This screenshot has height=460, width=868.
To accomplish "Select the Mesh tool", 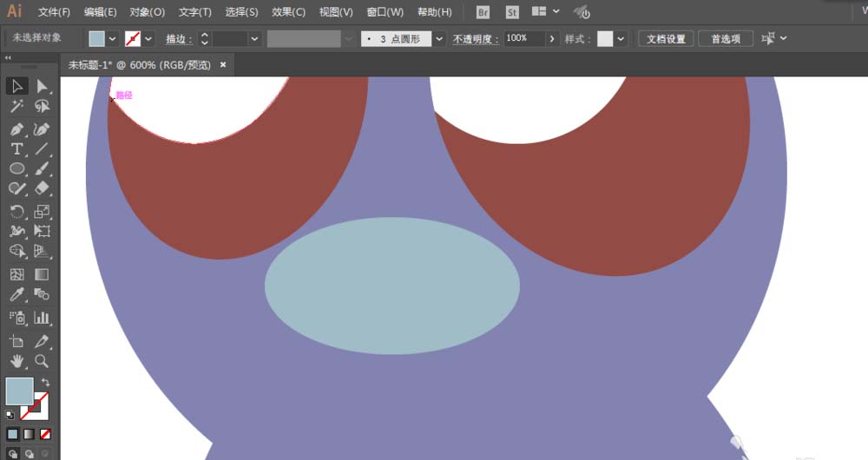I will [x=17, y=274].
